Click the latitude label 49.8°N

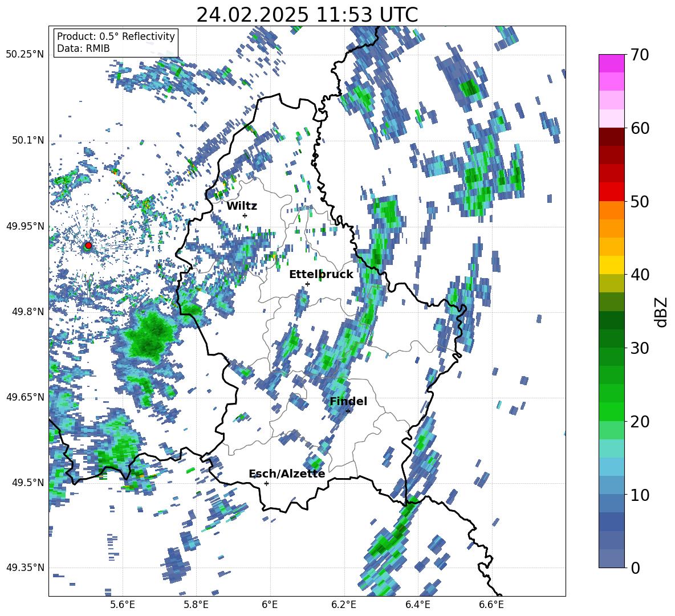pyautogui.click(x=27, y=311)
